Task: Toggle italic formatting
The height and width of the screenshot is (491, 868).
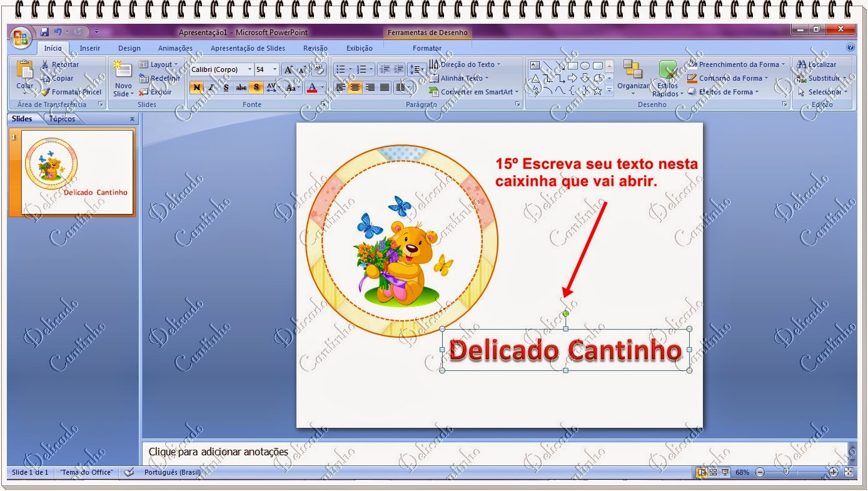Action: coord(211,88)
